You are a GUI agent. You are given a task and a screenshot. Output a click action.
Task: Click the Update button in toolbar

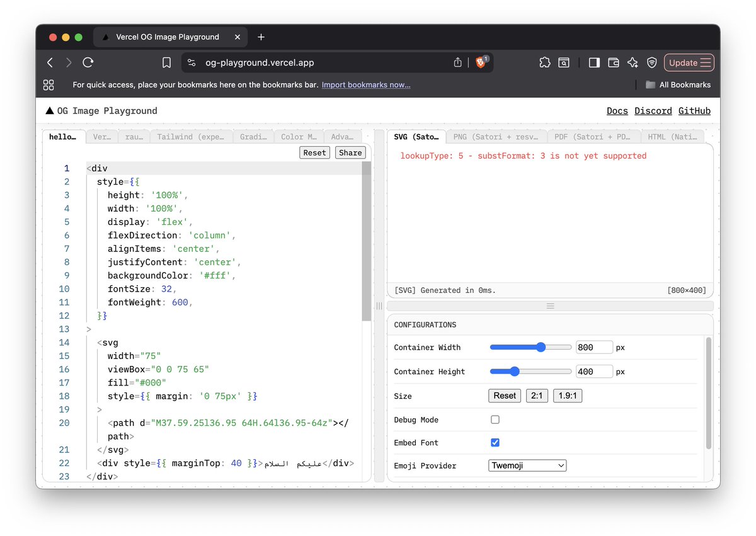coord(689,62)
